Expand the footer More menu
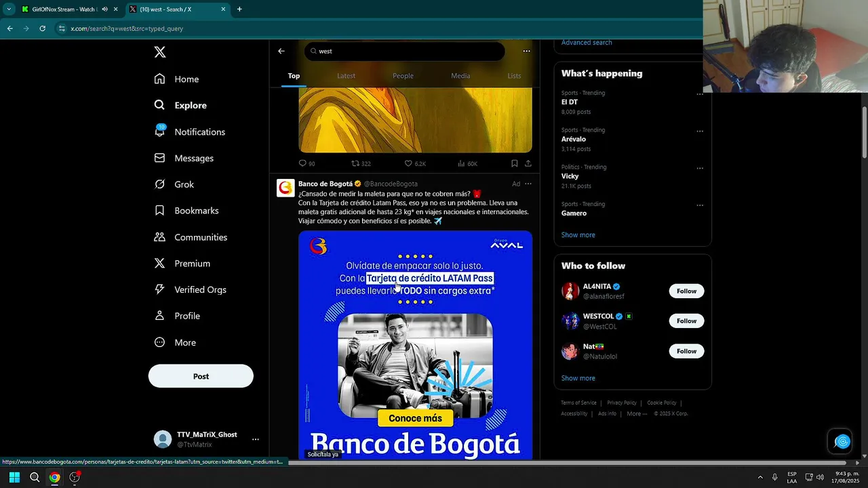 point(637,413)
